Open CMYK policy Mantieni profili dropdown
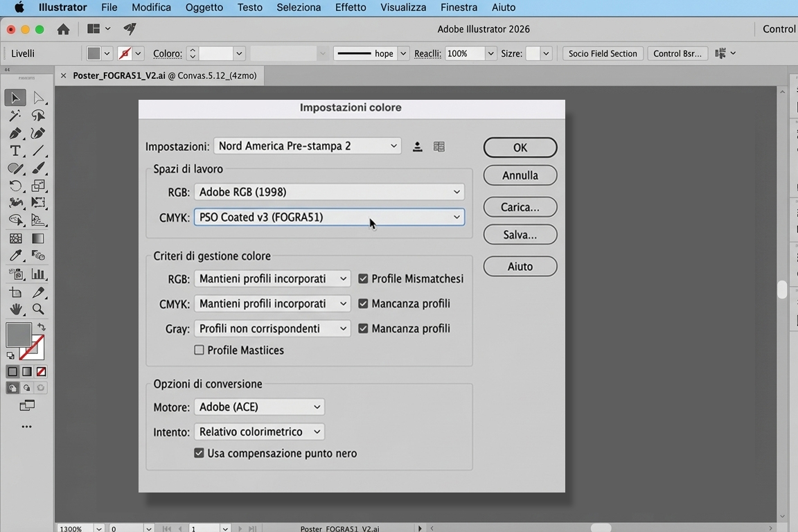Screen dimensions: 798x532 tap(272, 303)
